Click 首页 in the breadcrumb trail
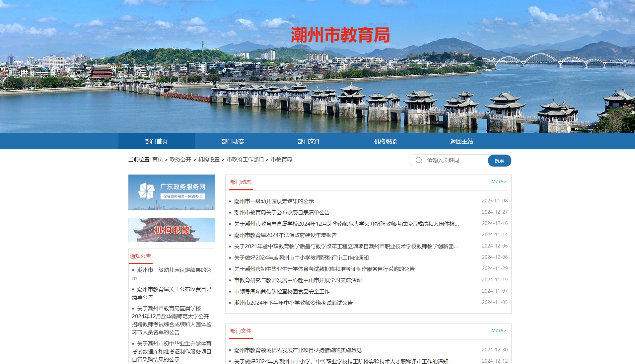The height and width of the screenshot is (364, 635). [158, 160]
